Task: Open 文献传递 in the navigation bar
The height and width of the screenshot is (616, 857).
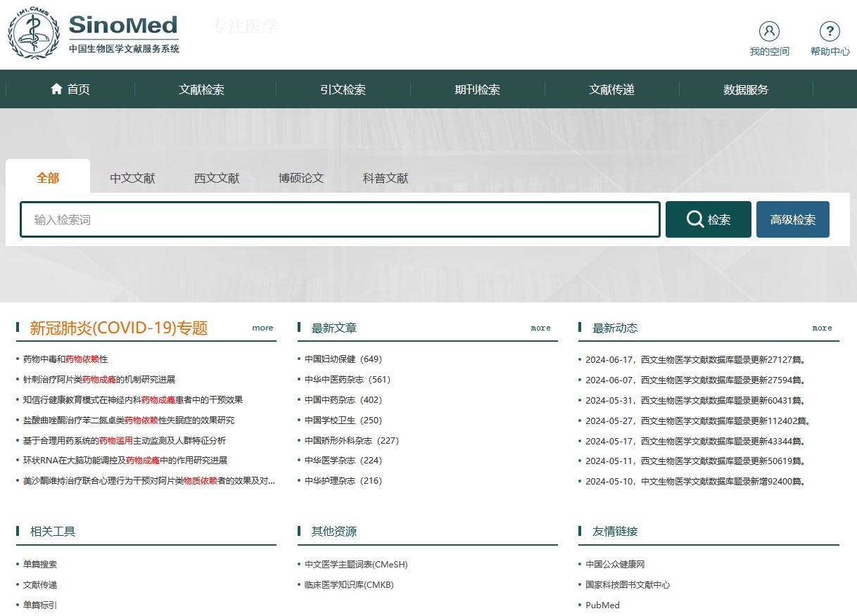Action: [611, 89]
